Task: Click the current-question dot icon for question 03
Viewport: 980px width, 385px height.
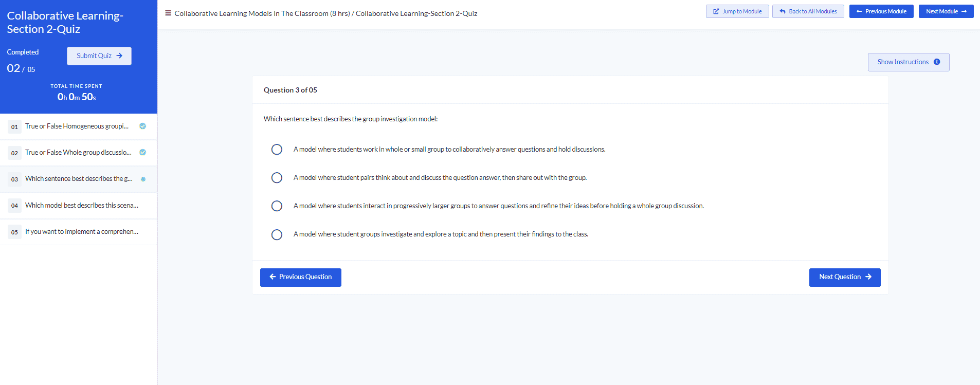Action: click(x=143, y=179)
